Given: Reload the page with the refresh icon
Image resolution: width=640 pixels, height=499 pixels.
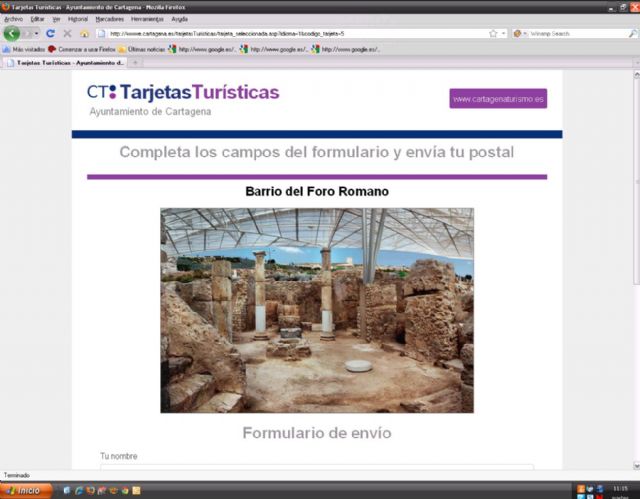Looking at the screenshot, I should pyautogui.click(x=50, y=33).
